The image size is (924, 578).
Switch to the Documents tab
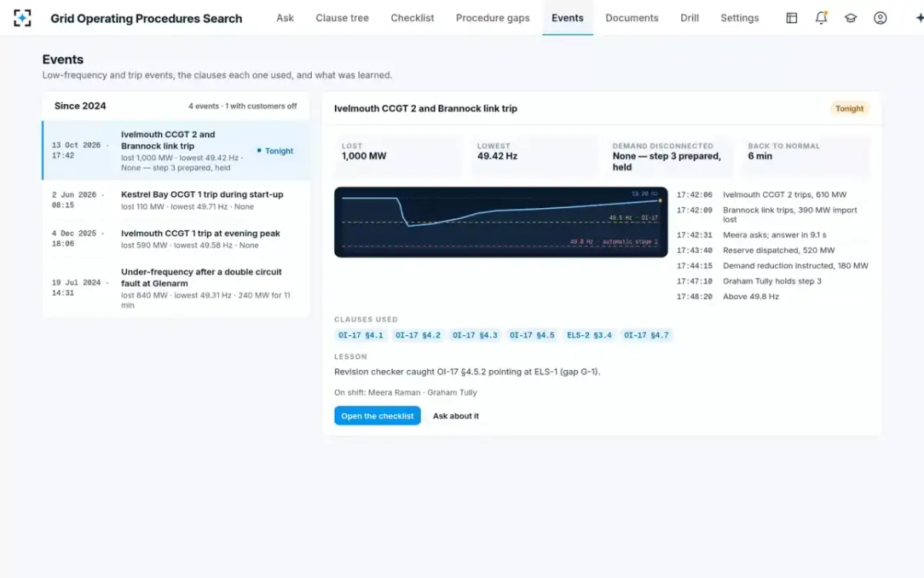(631, 18)
